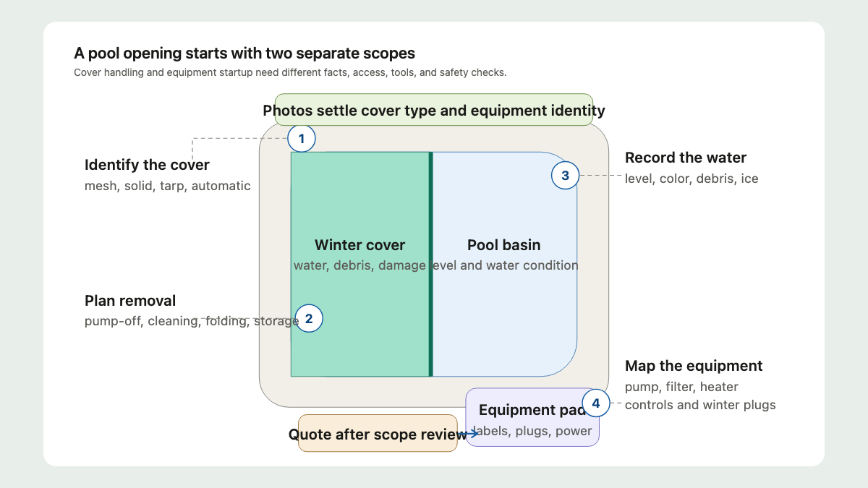This screenshot has width=868, height=488.
Task: Click the text 'labels, plugs, power'
Action: click(532, 431)
